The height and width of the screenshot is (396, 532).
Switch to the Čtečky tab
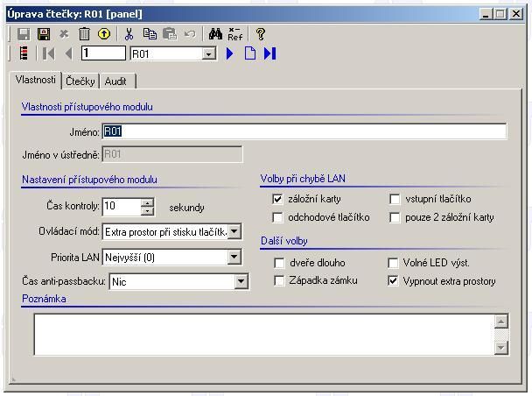point(80,81)
